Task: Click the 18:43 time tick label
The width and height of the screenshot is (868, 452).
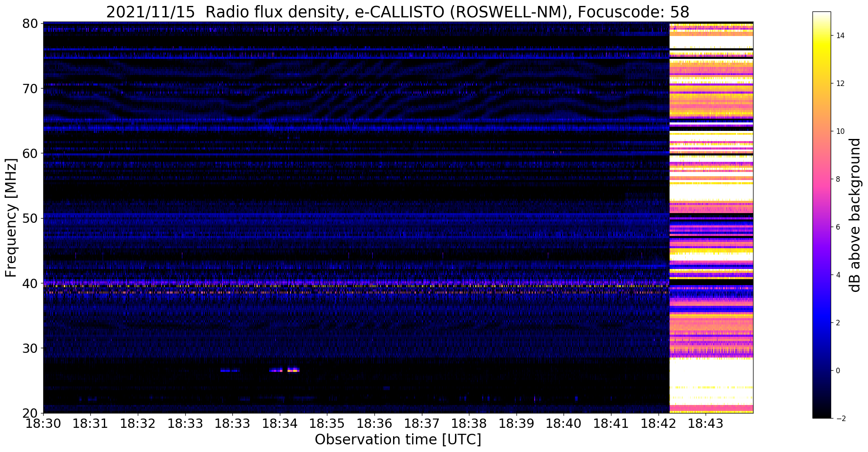Action: 706,424
